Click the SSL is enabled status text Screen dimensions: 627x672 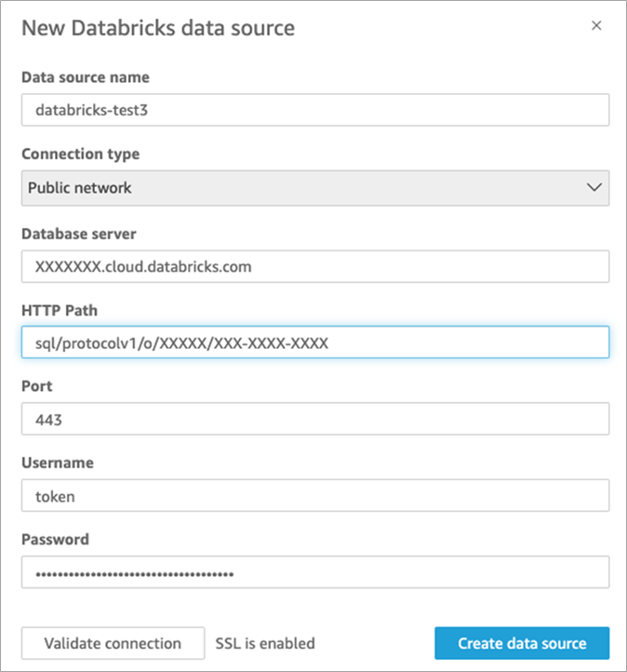tap(265, 643)
